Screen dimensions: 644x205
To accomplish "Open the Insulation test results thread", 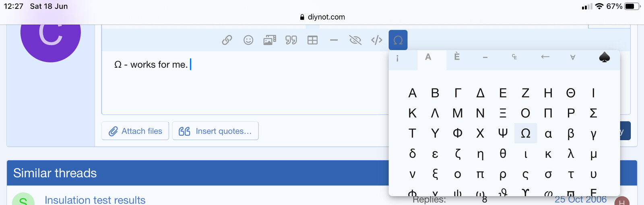I will (x=95, y=200).
